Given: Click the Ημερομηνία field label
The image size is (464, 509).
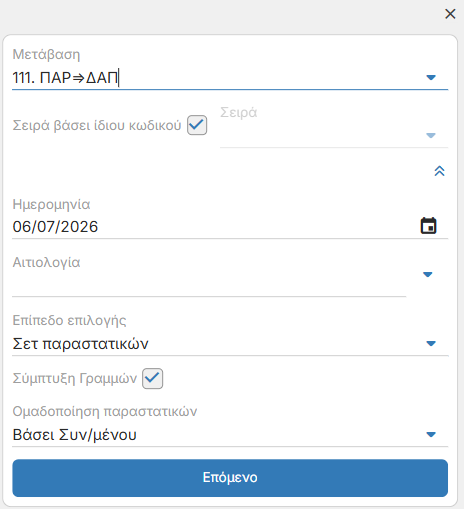Looking at the screenshot, I should 51,204.
